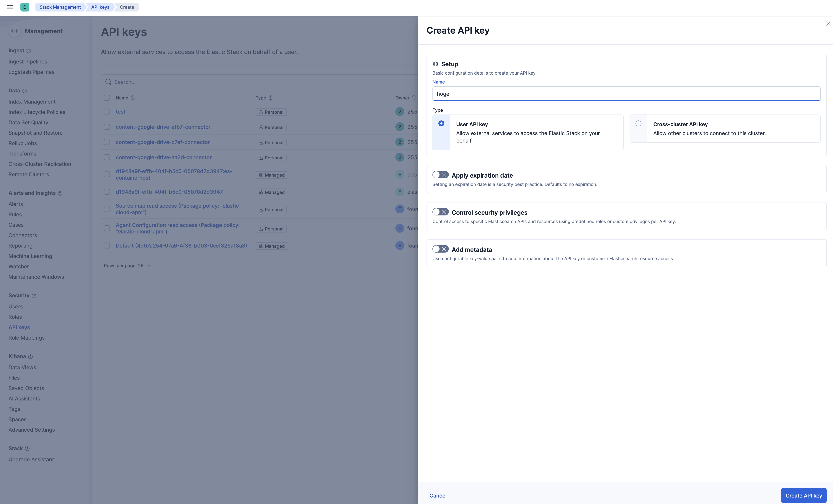Viewport: 833px width, 504px height.
Task: Sort table by Name column arrows
Action: click(133, 98)
